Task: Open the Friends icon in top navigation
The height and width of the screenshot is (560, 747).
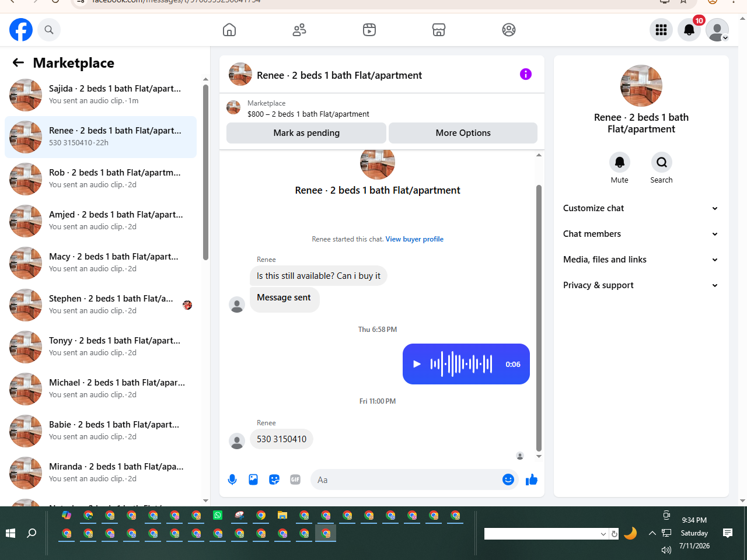Action: click(299, 30)
